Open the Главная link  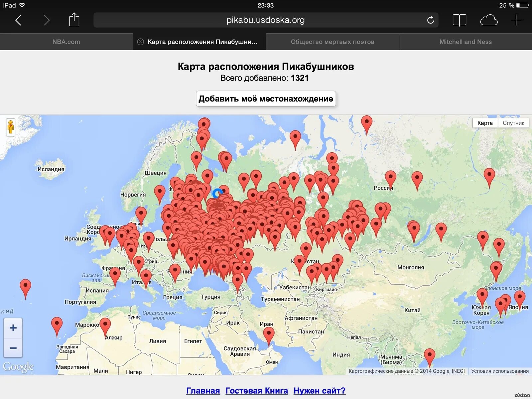203,391
